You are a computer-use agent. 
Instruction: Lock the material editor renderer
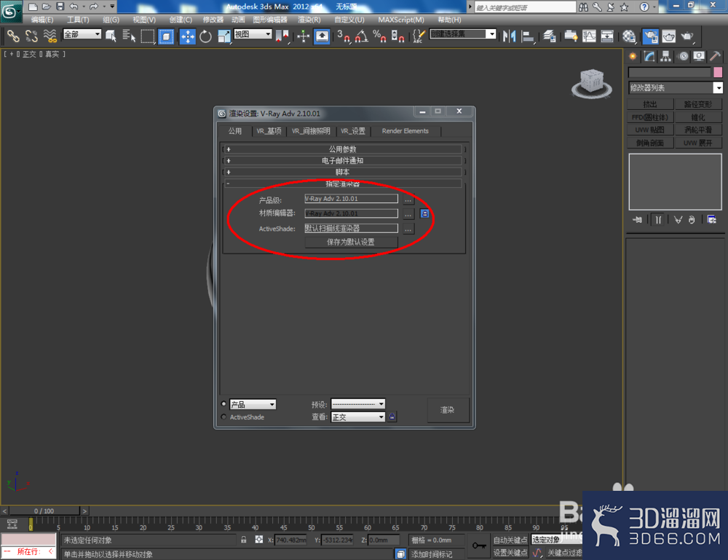coord(424,213)
